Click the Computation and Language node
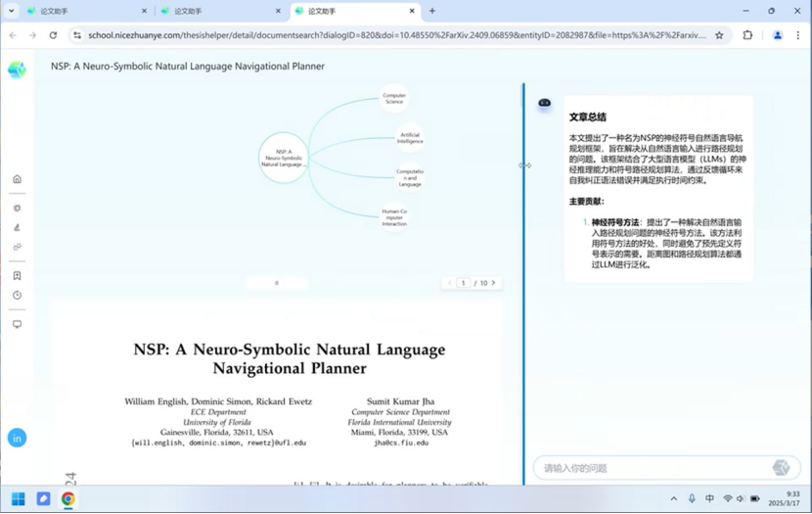 pyautogui.click(x=410, y=178)
